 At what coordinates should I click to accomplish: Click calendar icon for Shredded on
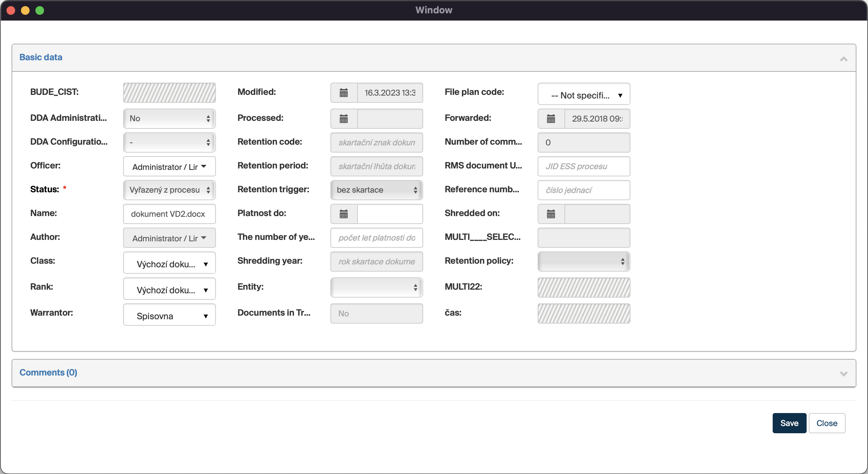(551, 214)
